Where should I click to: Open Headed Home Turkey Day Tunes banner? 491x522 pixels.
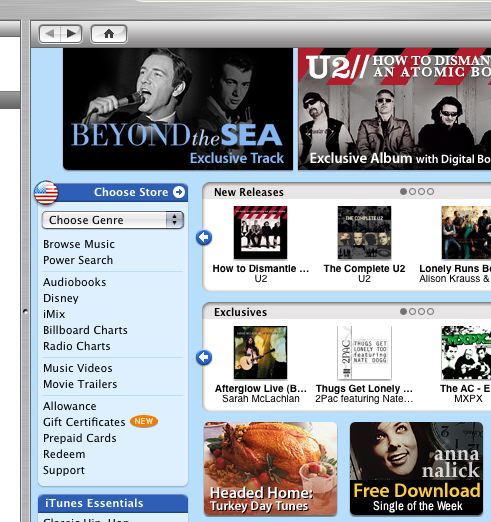coord(270,469)
